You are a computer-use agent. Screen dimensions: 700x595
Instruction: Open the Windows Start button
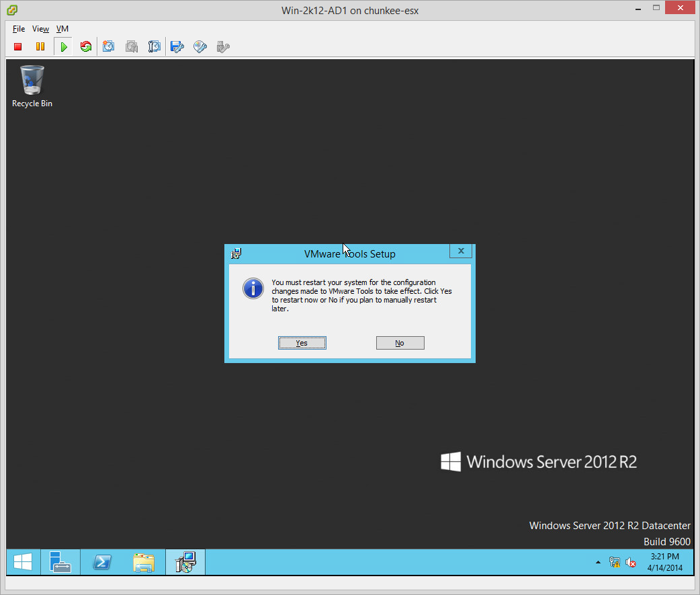point(23,562)
